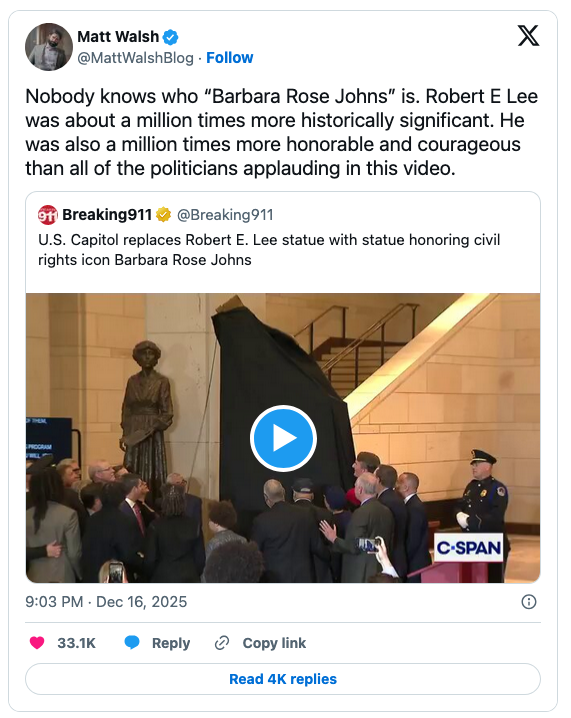
Task: Open the 9:03 PM Dec 16, 2025 timestamp
Action: click(x=106, y=602)
